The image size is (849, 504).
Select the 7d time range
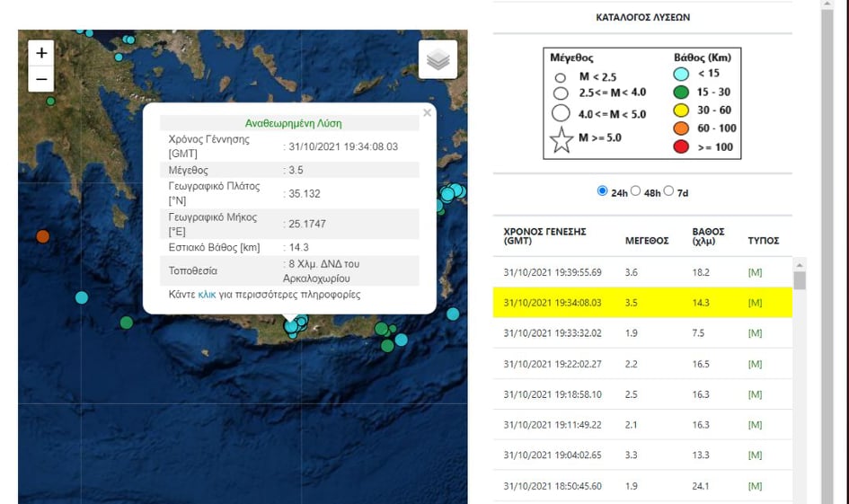pos(668,191)
